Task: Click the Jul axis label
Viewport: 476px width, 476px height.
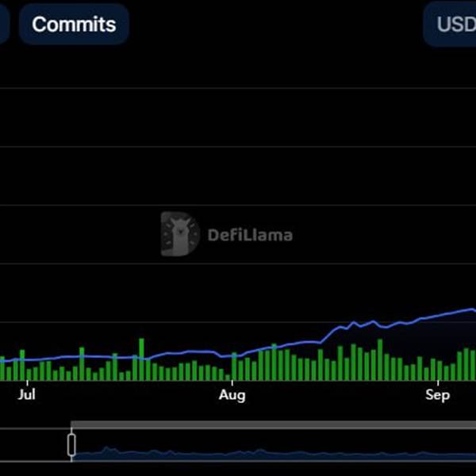Action: 27,394
